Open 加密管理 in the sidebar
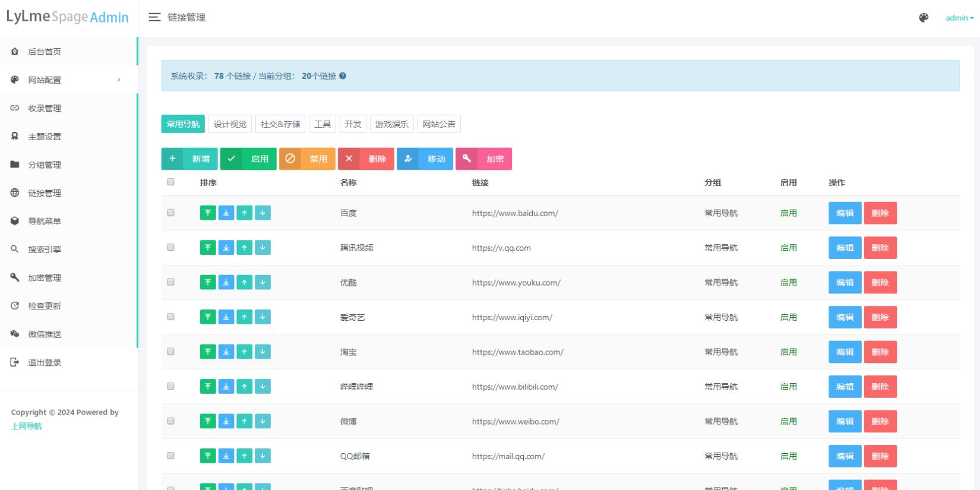980x490 pixels. coord(45,277)
